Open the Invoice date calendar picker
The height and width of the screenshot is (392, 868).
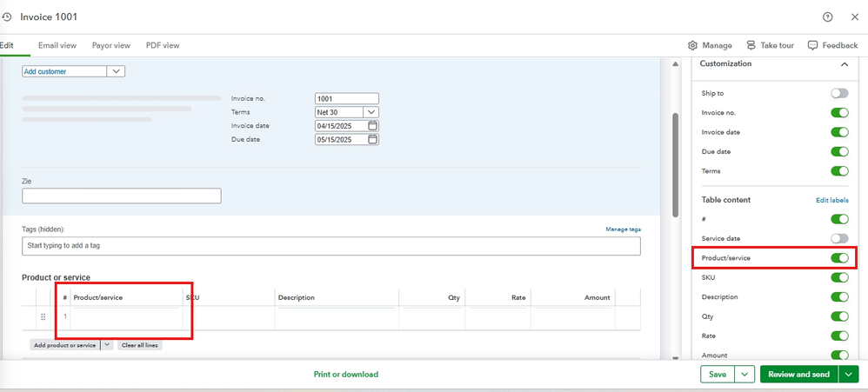tap(372, 125)
